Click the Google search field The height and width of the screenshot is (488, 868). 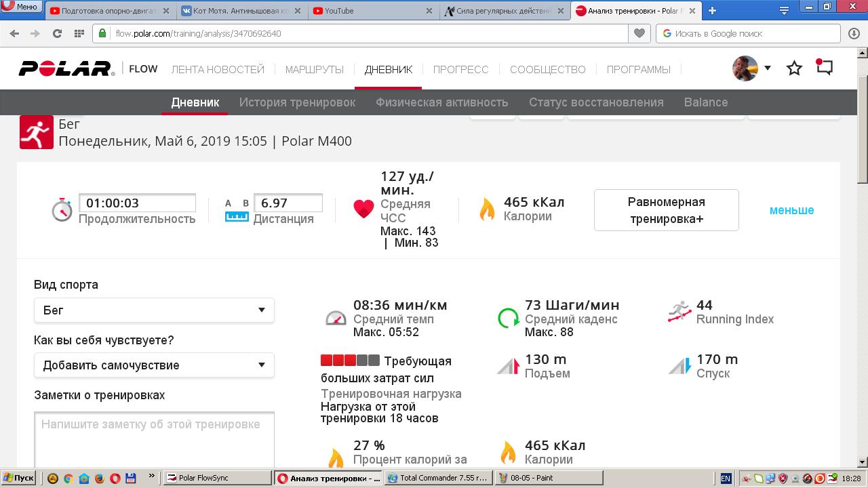pos(749,33)
